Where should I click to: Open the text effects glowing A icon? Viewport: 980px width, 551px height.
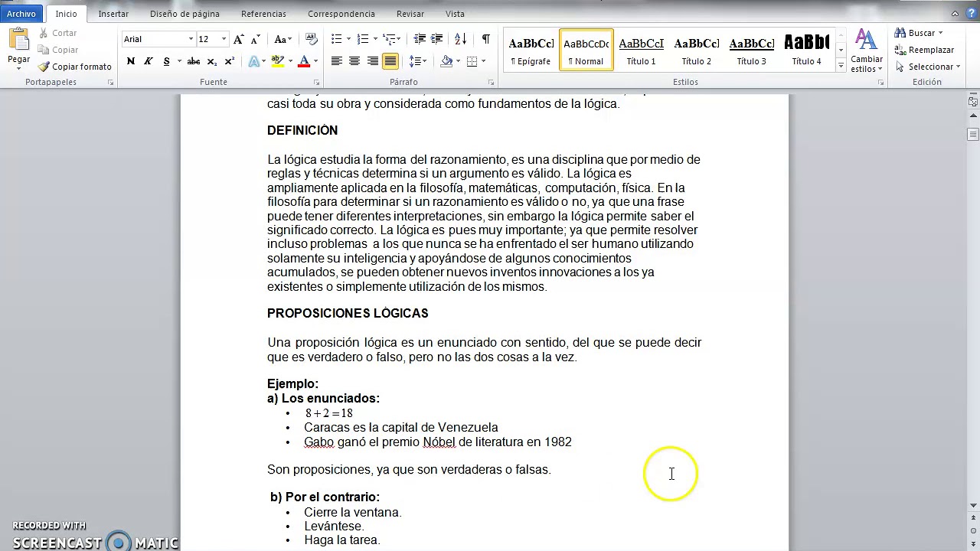click(253, 61)
